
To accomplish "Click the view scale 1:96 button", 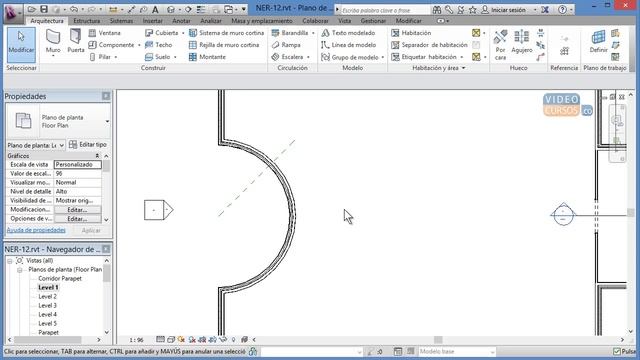I will (136, 340).
